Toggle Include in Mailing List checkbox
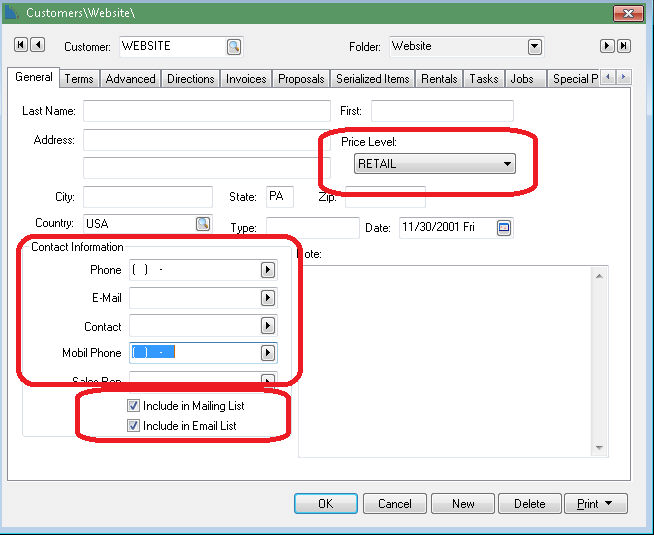Image resolution: width=654 pixels, height=535 pixels. 133,406
